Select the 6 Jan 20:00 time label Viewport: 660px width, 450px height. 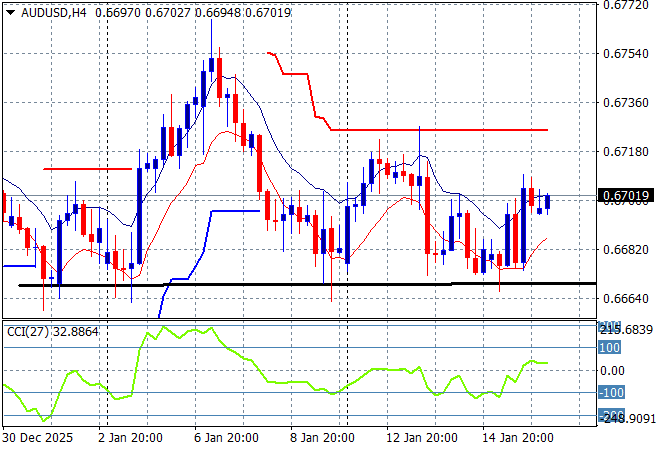tap(229, 438)
